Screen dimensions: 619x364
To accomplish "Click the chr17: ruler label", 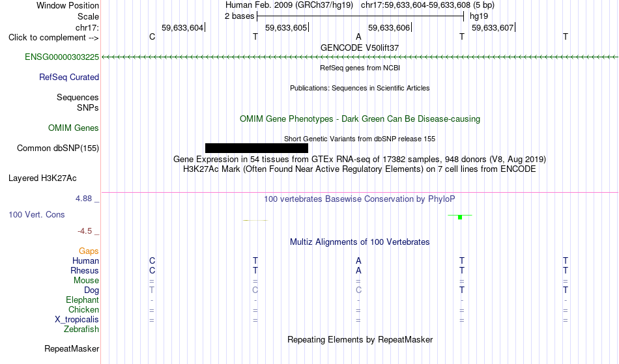I will point(87,27).
